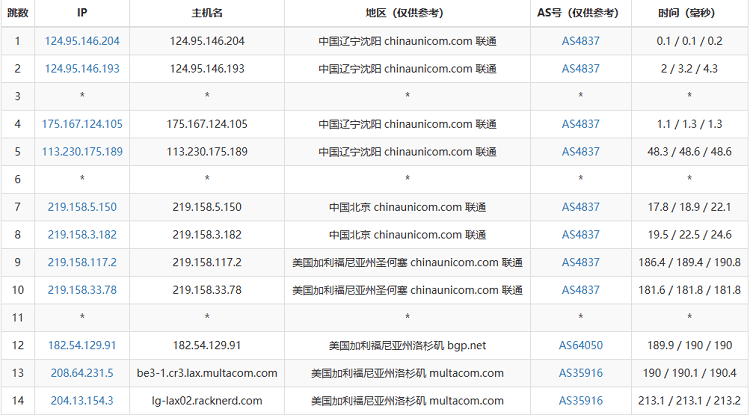The image size is (750, 415).
Task: Open the AS64050 link
Action: (x=581, y=345)
